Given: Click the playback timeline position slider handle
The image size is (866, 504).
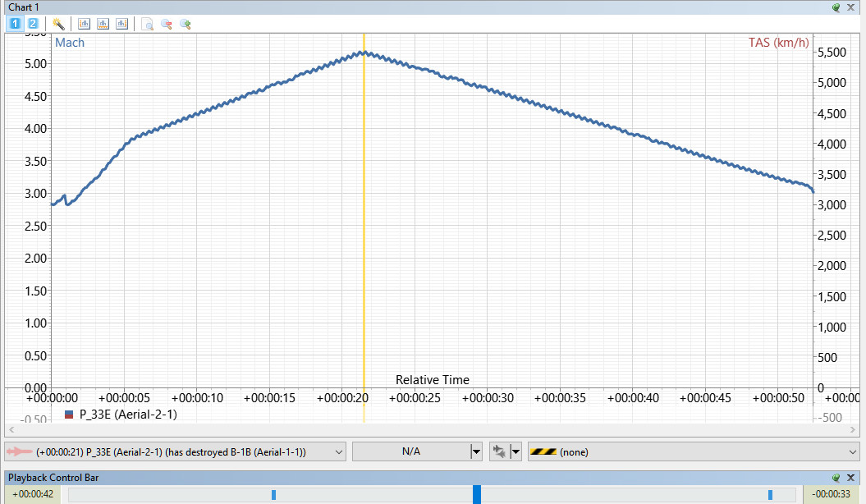Looking at the screenshot, I should coord(477,494).
